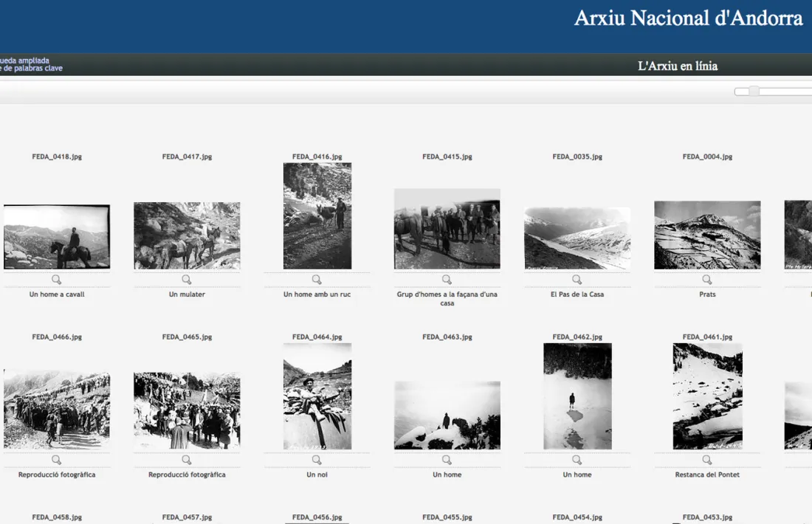
Task: Click filename FEDA_0453.jpg
Action: 707,517
